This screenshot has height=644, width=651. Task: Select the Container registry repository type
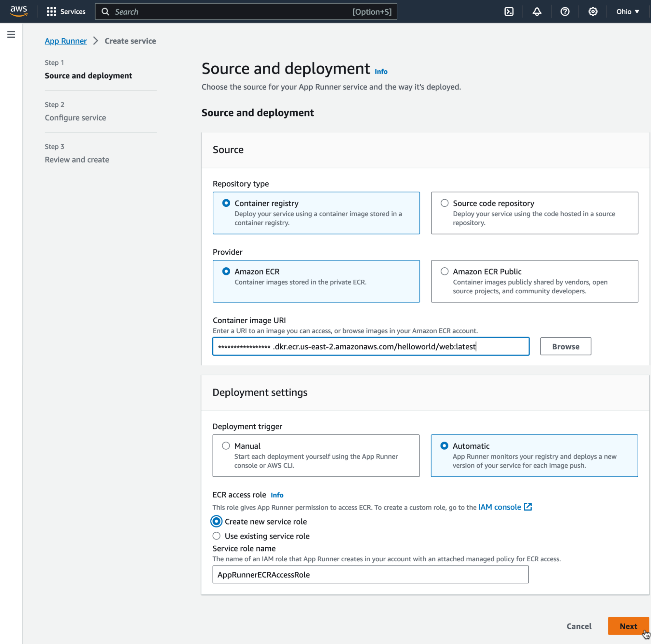[316, 213]
